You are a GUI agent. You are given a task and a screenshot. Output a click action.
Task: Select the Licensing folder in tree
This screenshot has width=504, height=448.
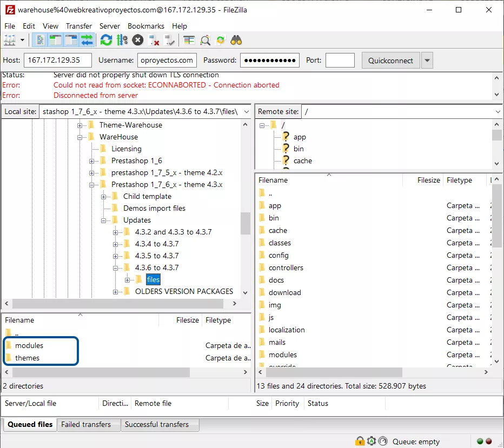(127, 149)
